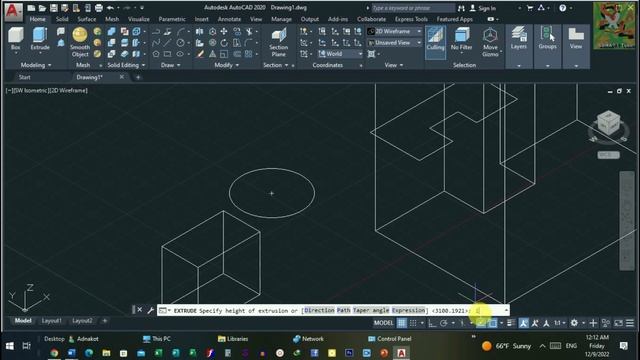Choose Path option in command line
The image size is (640, 360).
[344, 311]
